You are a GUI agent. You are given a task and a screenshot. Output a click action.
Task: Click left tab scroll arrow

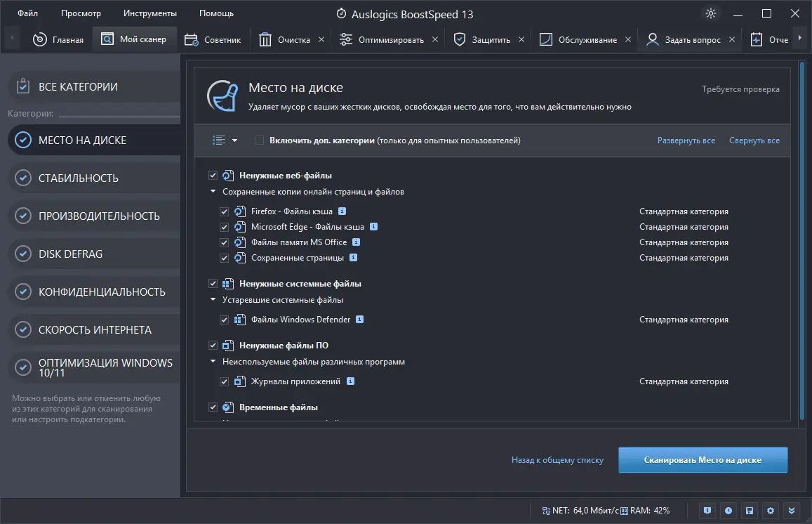[x=12, y=38]
